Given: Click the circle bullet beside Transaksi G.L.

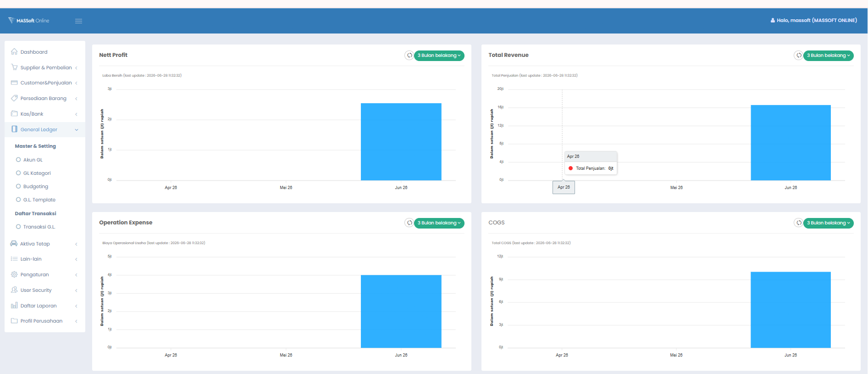Looking at the screenshot, I should click(18, 227).
